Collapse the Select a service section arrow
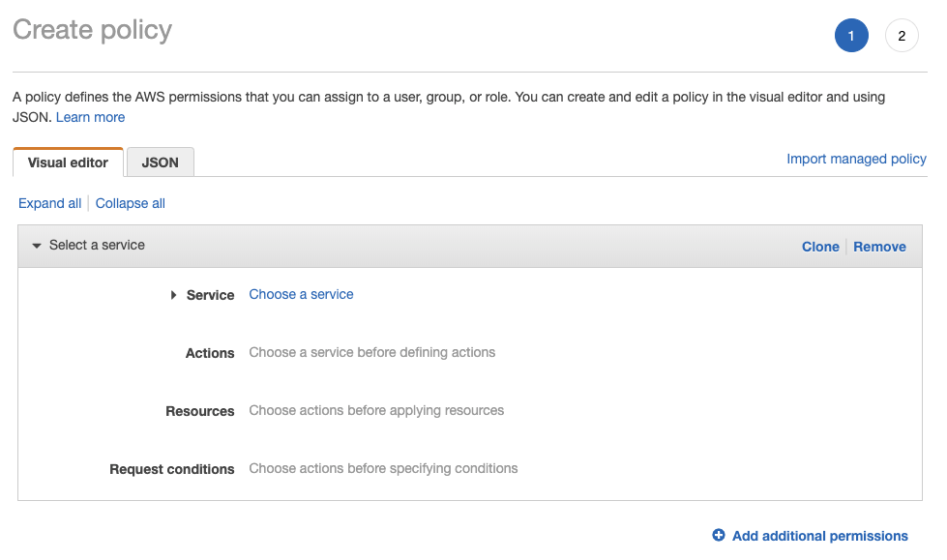 click(37, 246)
